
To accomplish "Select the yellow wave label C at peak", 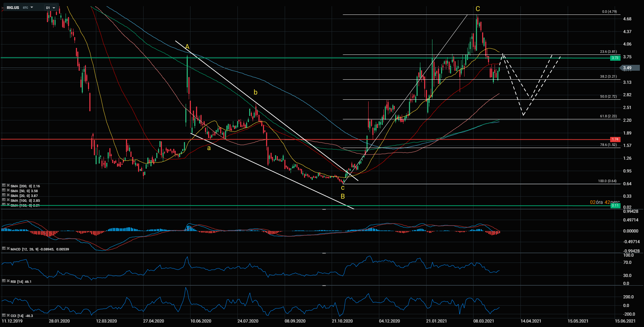I will [x=478, y=9].
